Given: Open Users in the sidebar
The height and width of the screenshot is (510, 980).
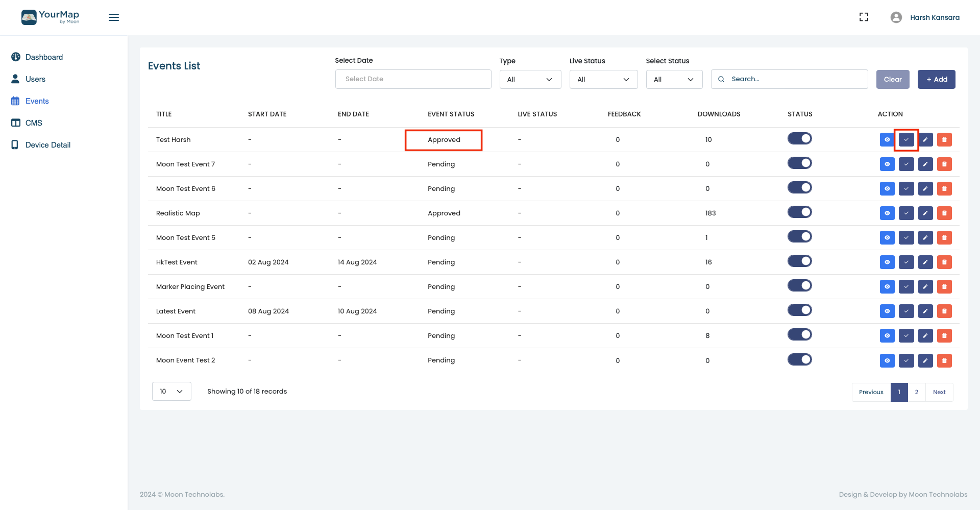Looking at the screenshot, I should tap(35, 79).
